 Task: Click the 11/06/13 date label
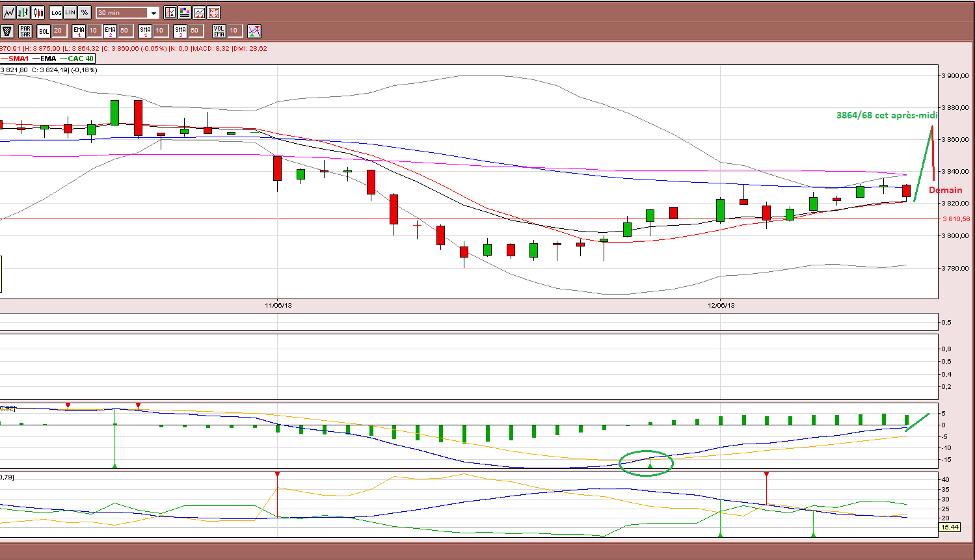click(x=278, y=304)
